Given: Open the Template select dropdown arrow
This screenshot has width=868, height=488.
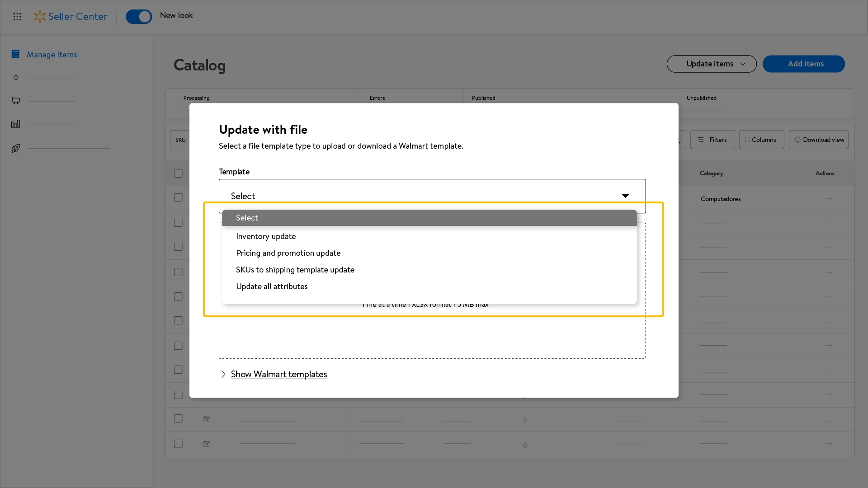Looking at the screenshot, I should tap(625, 196).
